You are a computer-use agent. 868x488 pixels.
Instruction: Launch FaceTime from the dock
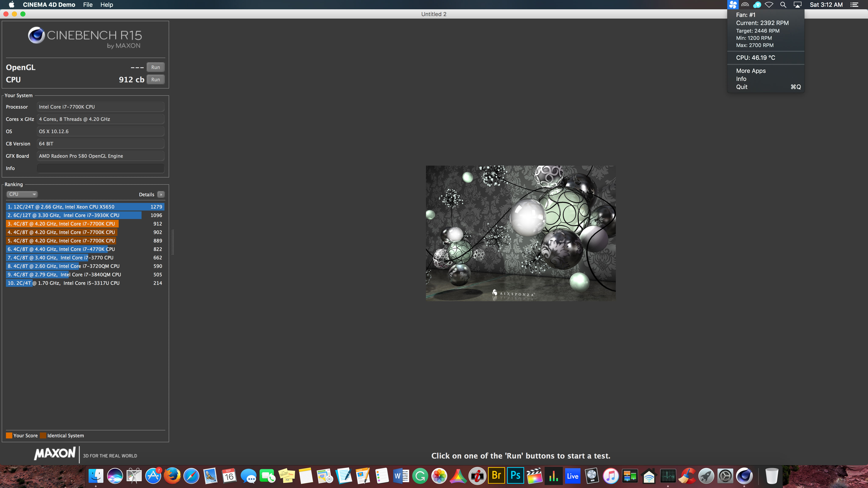(x=268, y=476)
